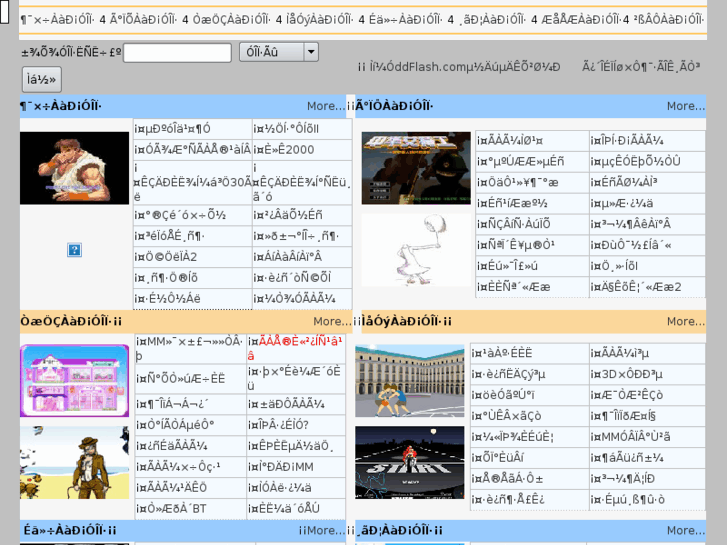
Task: Open the '¸ãÐ¦' category in top navigation bar
Action: point(490,19)
